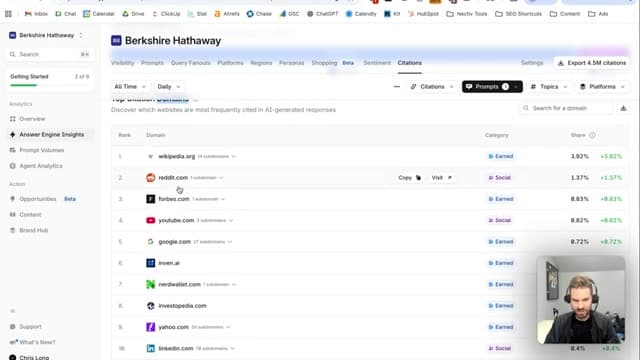Click the linkedin.com favicon
The width and height of the screenshot is (640, 360).
(151, 348)
